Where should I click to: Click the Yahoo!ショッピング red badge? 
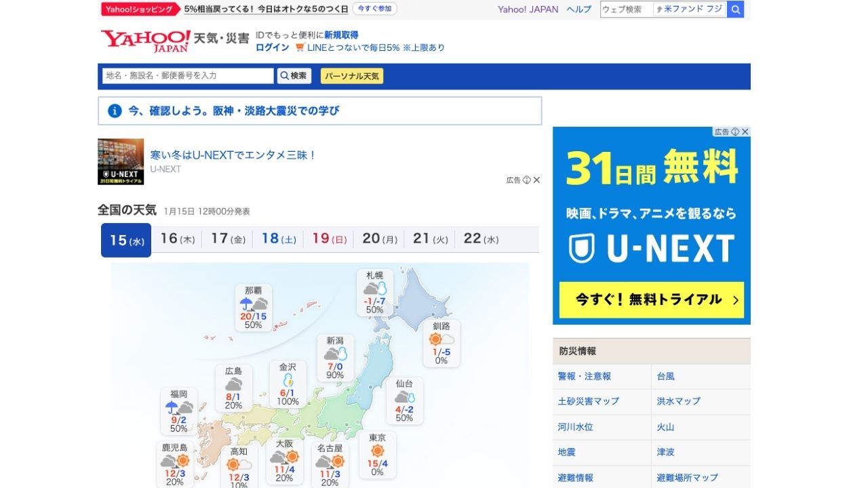141,9
